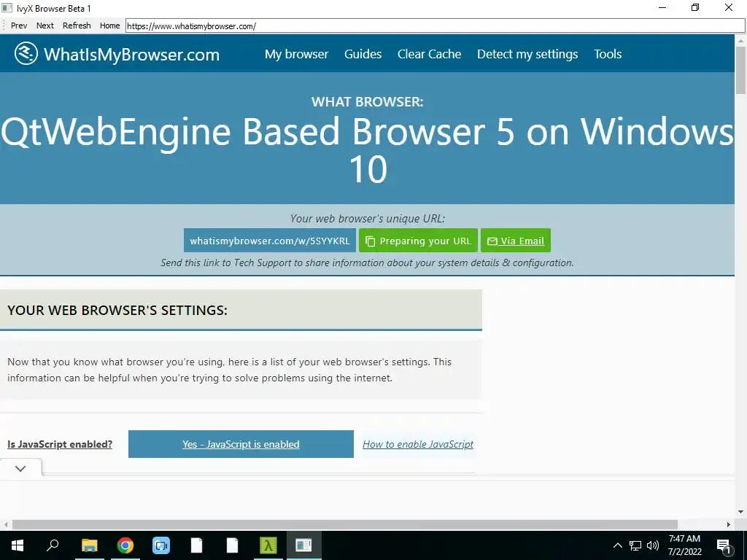Click the WhatIsMyBrowser.com logo icon
The width and height of the screenshot is (747, 560).
(x=26, y=53)
